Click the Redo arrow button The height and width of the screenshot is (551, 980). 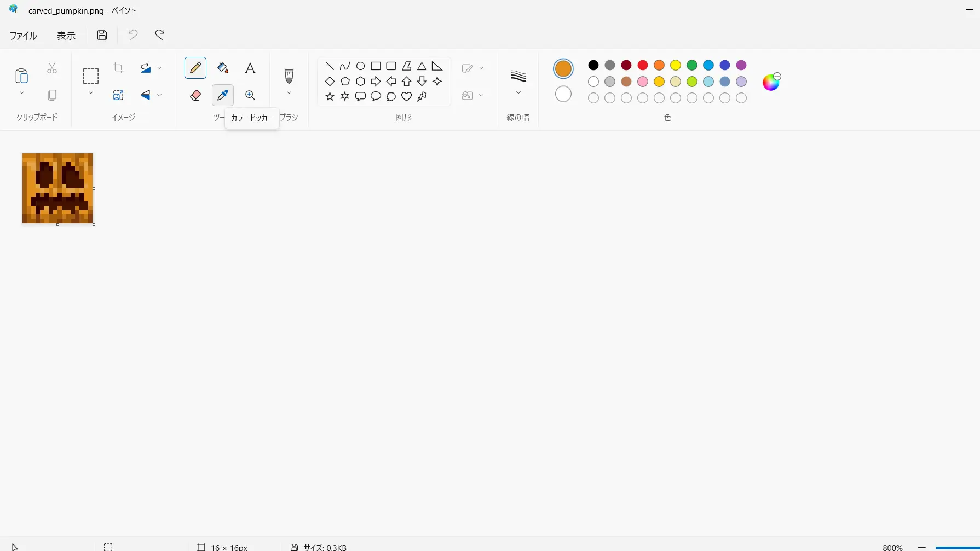coord(160,35)
